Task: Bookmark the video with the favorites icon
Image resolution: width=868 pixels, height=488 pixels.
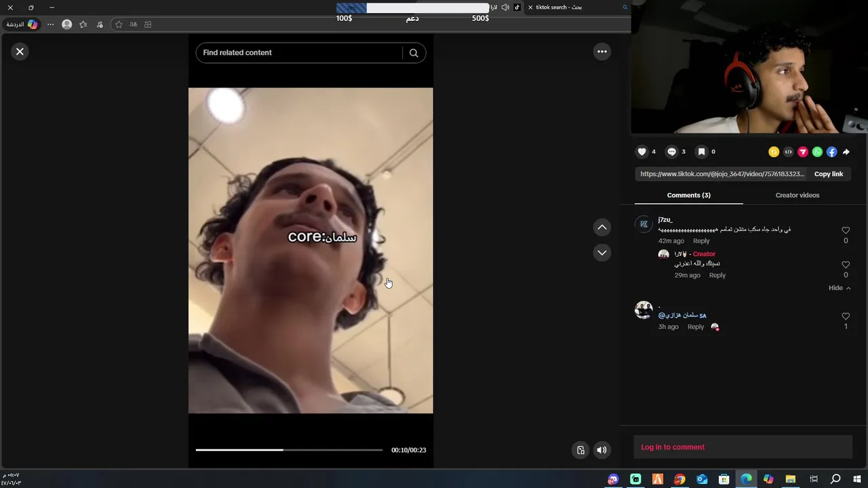Action: (701, 152)
